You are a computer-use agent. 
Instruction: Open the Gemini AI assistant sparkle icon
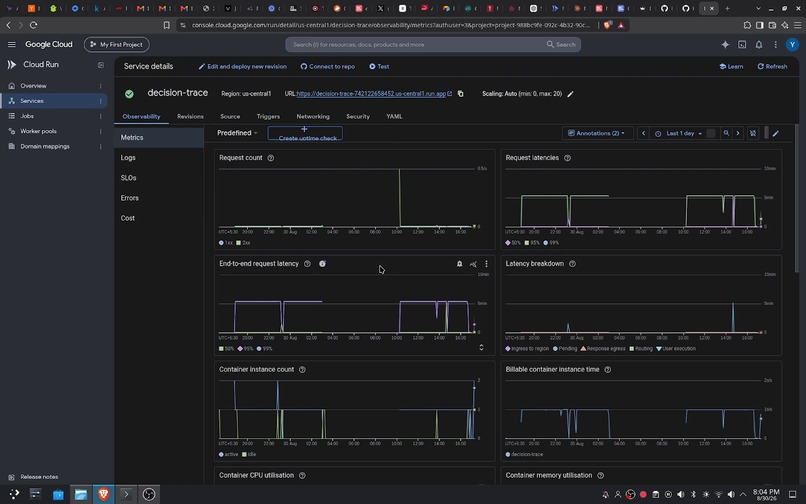click(725, 45)
